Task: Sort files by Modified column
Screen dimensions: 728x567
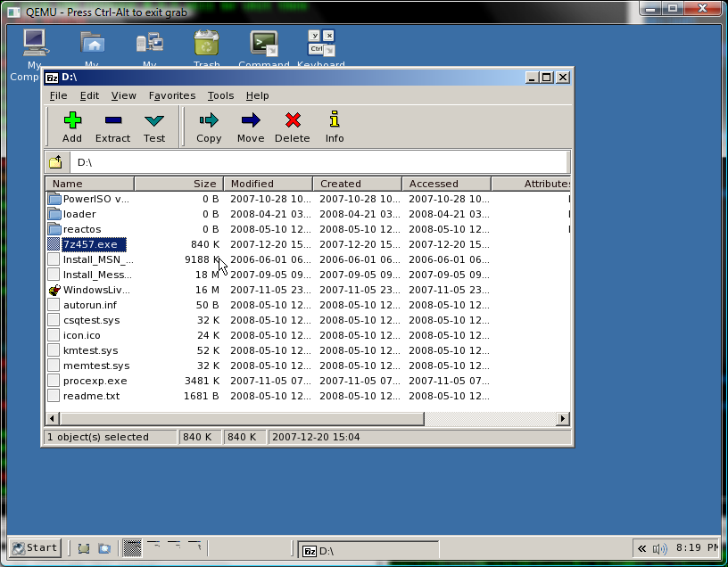Action: (x=268, y=184)
